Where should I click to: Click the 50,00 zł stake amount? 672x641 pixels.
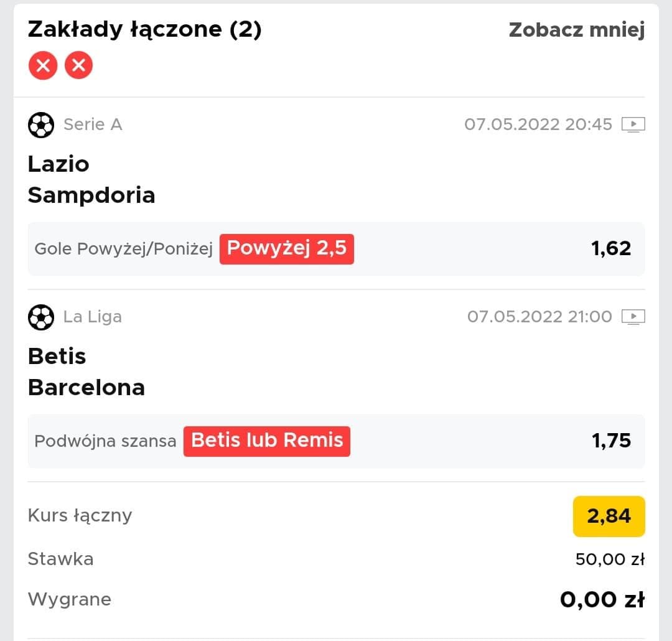coord(610,559)
